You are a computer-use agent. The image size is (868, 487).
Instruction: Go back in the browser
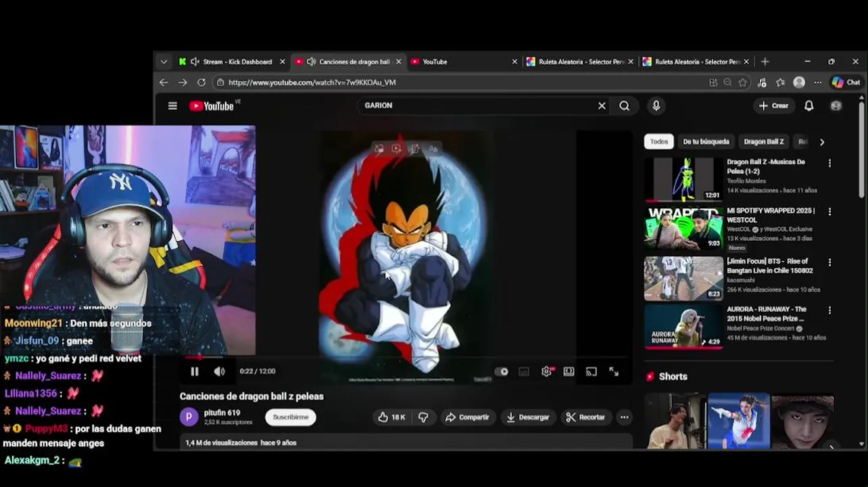point(164,83)
